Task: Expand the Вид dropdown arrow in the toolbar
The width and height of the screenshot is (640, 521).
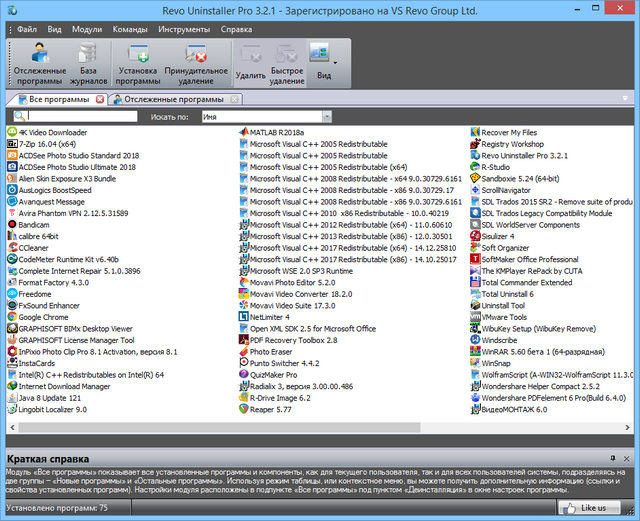Action: click(x=336, y=63)
